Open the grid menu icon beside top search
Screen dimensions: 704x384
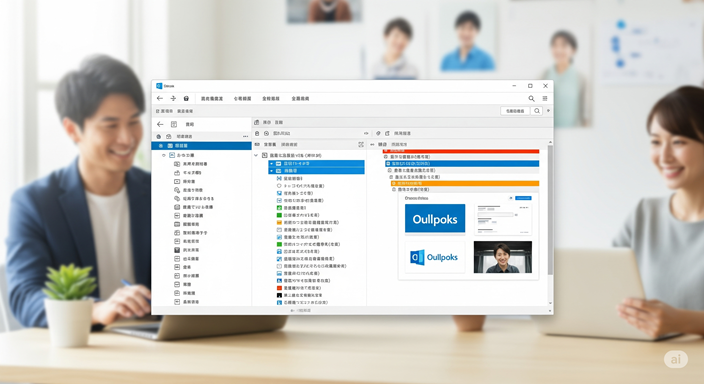pyautogui.click(x=545, y=98)
